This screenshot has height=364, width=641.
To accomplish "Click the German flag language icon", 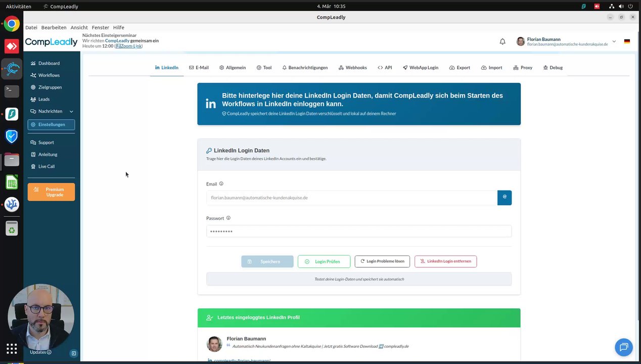I will tap(627, 41).
